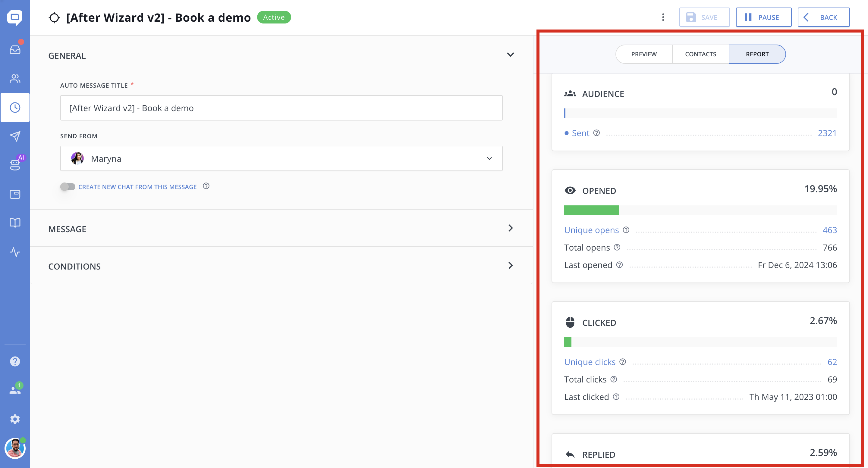Click the 69 total clicks value
This screenshot has height=468, width=868.
832,379
